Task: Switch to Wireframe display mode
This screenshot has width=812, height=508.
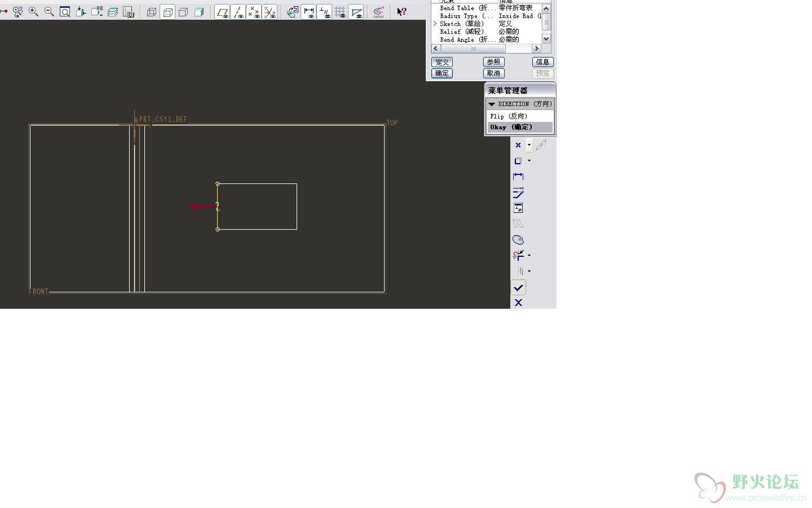Action: coord(152,12)
